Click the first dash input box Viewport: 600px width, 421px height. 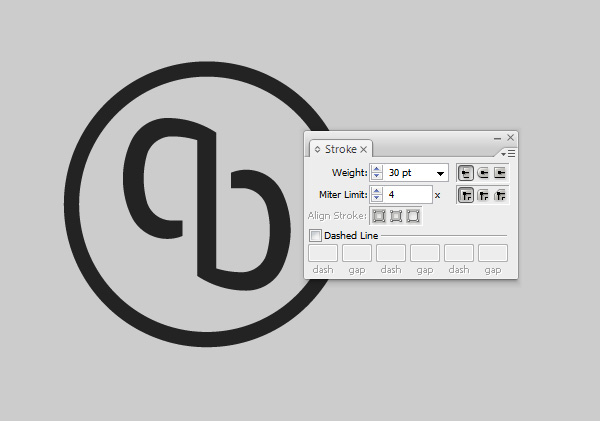click(323, 253)
